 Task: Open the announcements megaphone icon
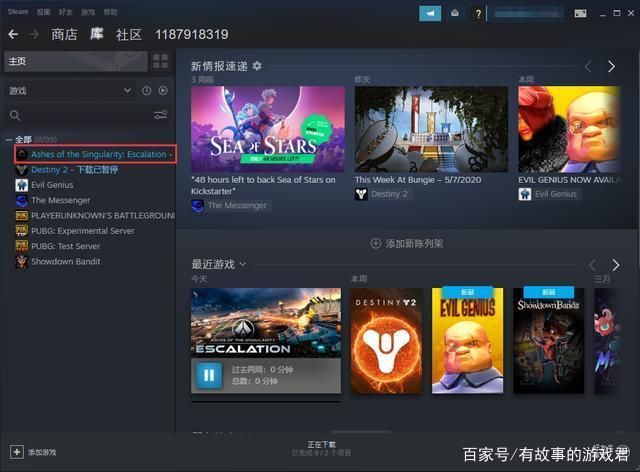pyautogui.click(x=430, y=13)
